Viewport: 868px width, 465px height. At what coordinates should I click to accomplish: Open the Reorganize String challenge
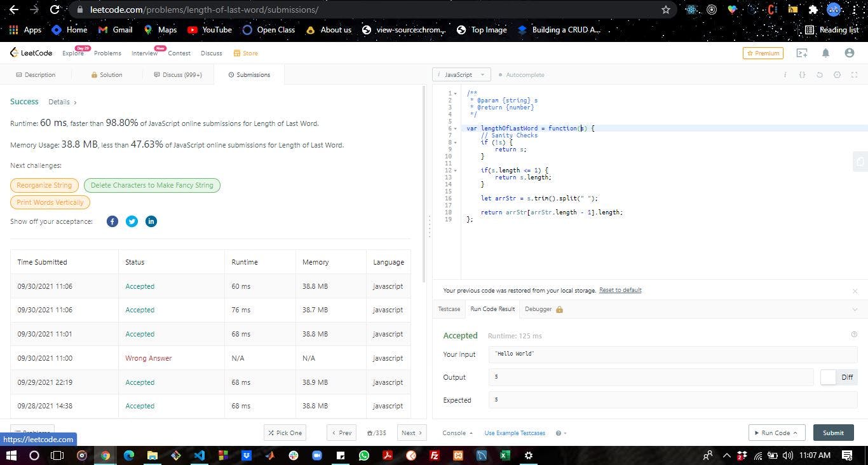(44, 185)
